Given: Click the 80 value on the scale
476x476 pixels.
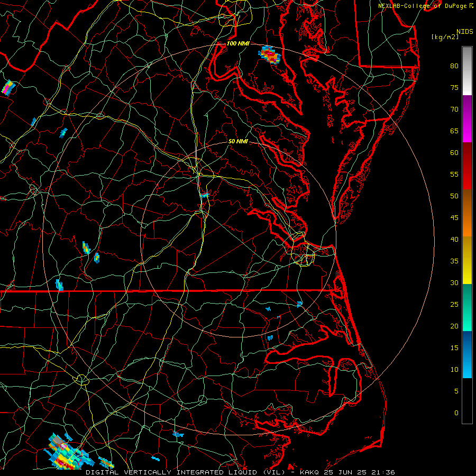Looking at the screenshot, I should [x=454, y=66].
